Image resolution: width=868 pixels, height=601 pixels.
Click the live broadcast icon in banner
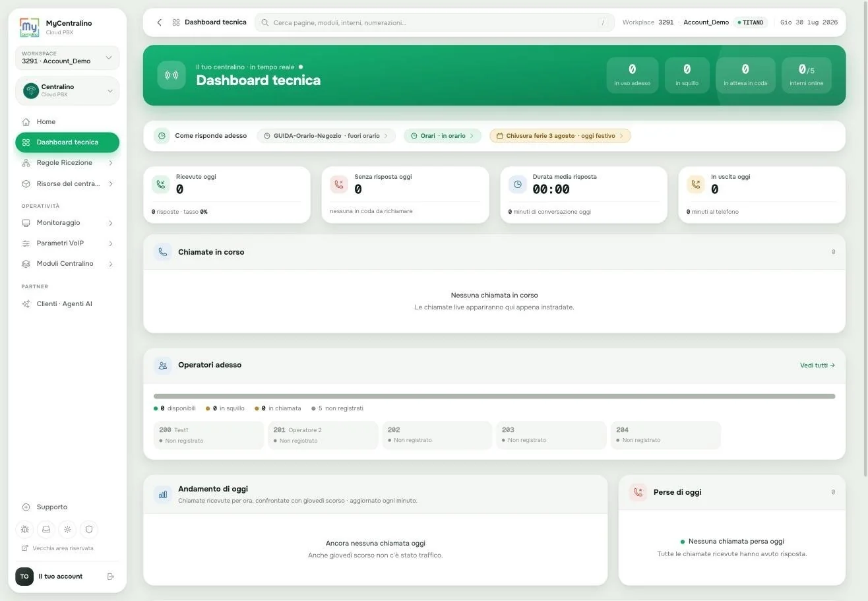(171, 75)
